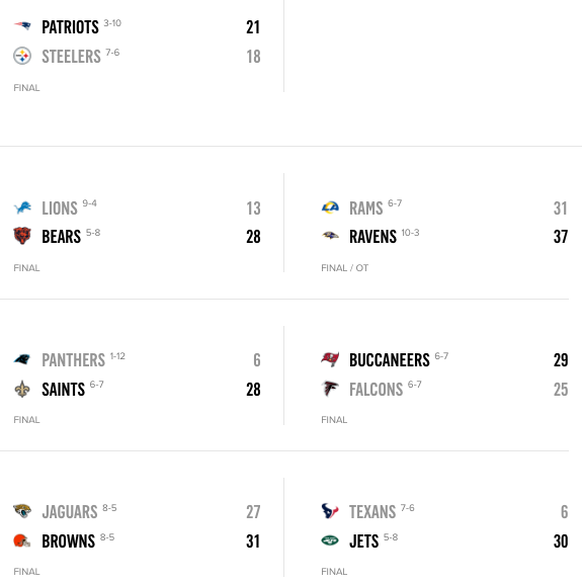Click the Bears team logo
Image resolution: width=582 pixels, height=585 pixels.
click(22, 236)
